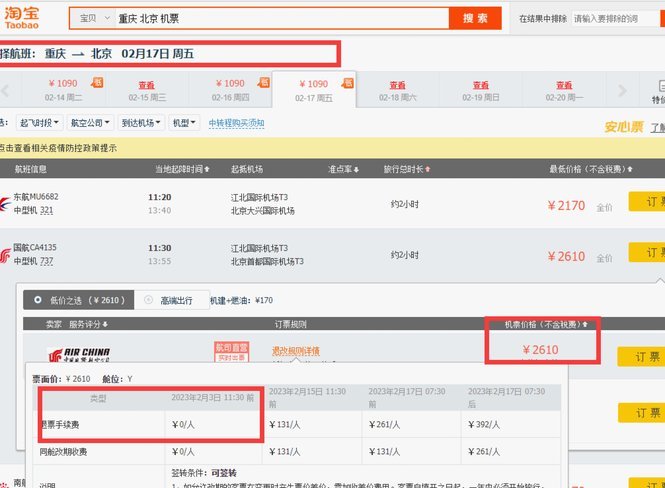The height and width of the screenshot is (488, 665).
Task: Open the 起飞时段 filter dropdown
Action: (39, 123)
